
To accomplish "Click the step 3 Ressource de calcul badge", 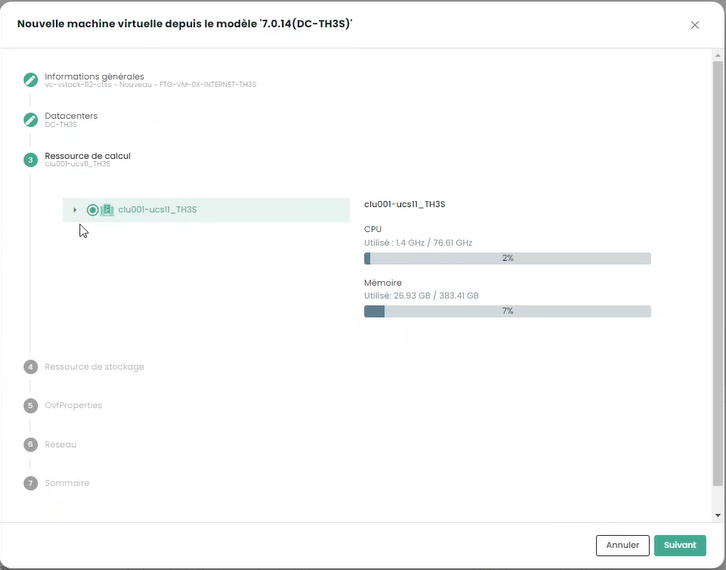I will click(x=31, y=159).
